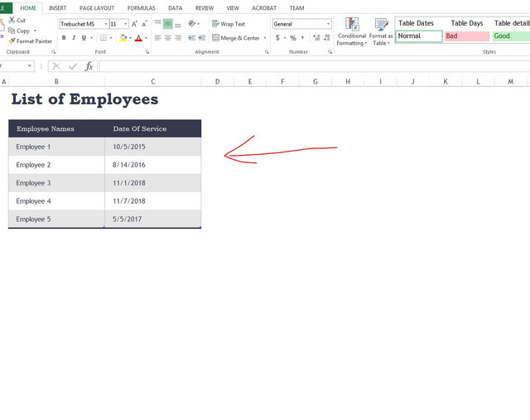The height and width of the screenshot is (420, 530).
Task: Open the DATA tab
Action: [x=176, y=8]
